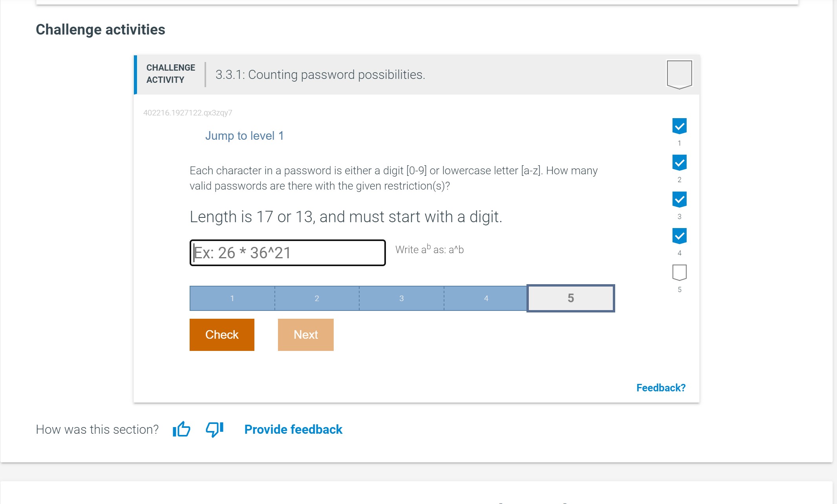Click the Counting password possibilities activity title

[x=320, y=75]
